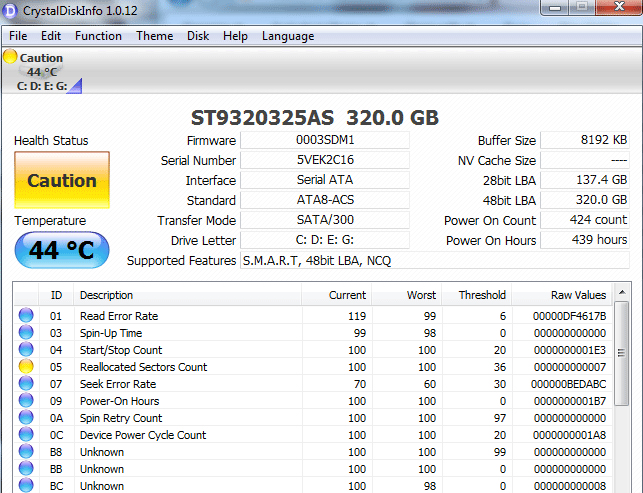The image size is (643, 493).
Task: Click the blue status orb in row BC
Action: point(26,485)
